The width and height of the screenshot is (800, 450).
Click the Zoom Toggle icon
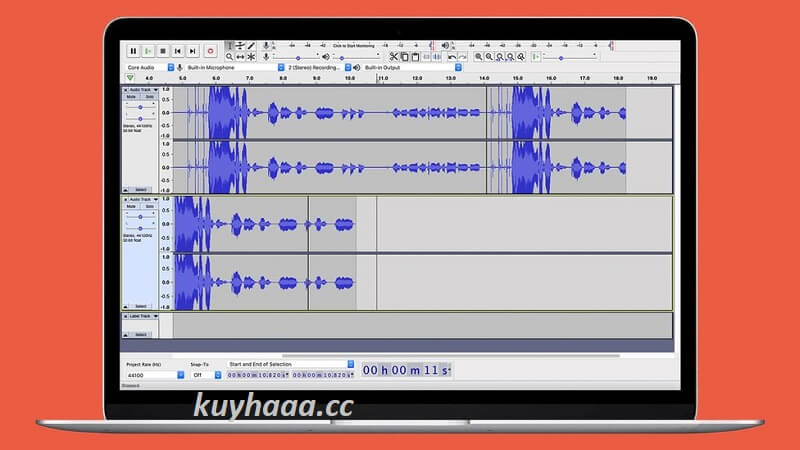[x=521, y=57]
